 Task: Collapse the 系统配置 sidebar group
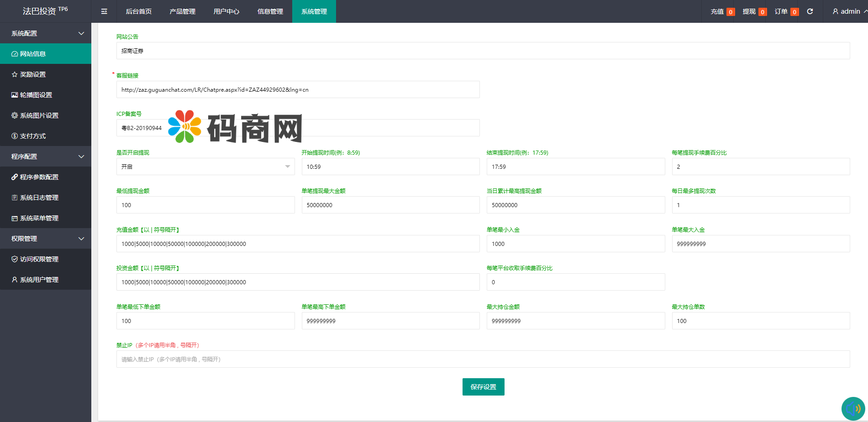pos(46,33)
